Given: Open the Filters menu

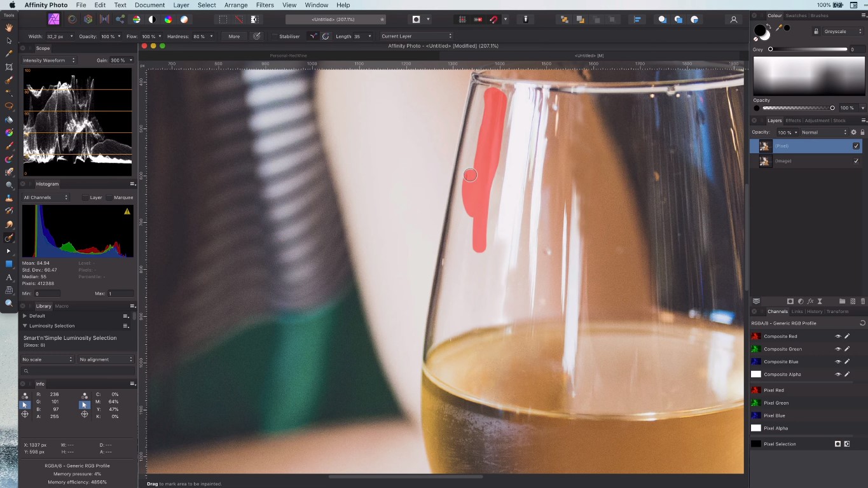Looking at the screenshot, I should point(265,4).
